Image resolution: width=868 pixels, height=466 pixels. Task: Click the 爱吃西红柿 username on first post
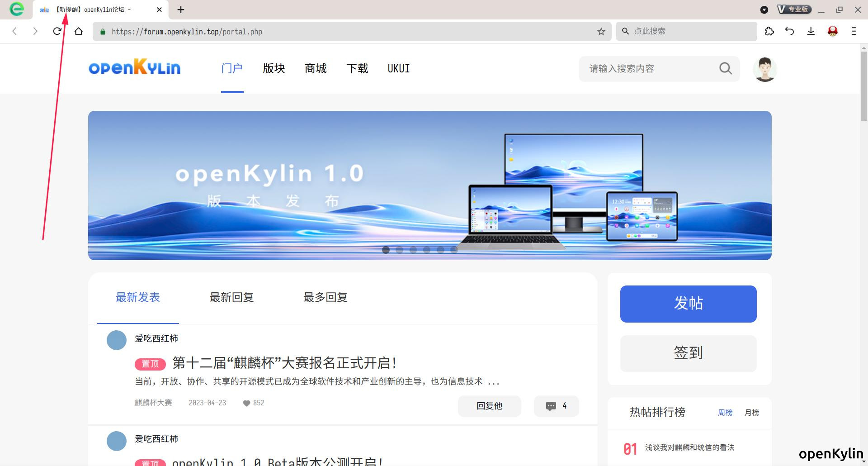click(156, 338)
